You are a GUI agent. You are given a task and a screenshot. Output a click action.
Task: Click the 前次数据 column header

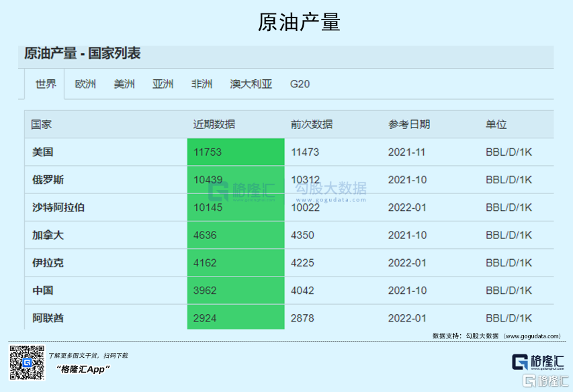(x=312, y=125)
